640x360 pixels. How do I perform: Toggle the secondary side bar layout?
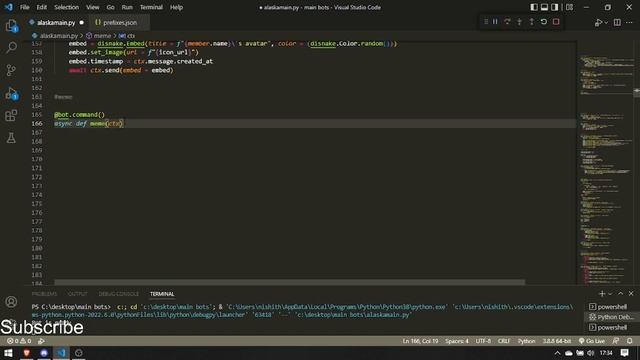[x=555, y=7]
